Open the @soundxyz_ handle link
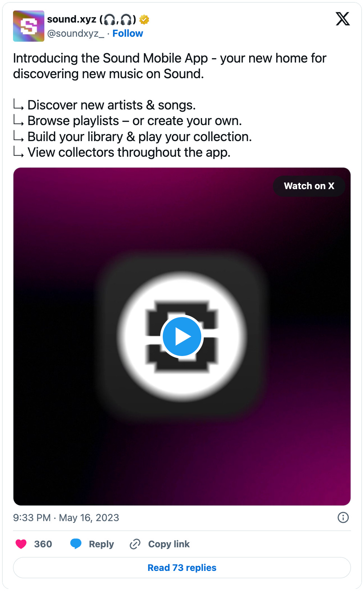Screen dimensions: 364x592 76,33
